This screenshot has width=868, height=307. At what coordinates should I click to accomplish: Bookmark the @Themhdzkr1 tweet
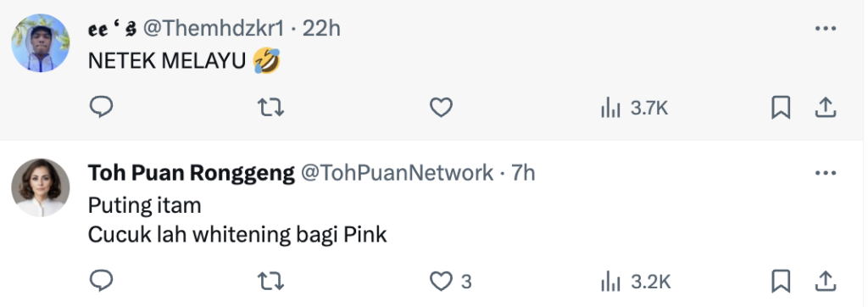click(x=781, y=108)
